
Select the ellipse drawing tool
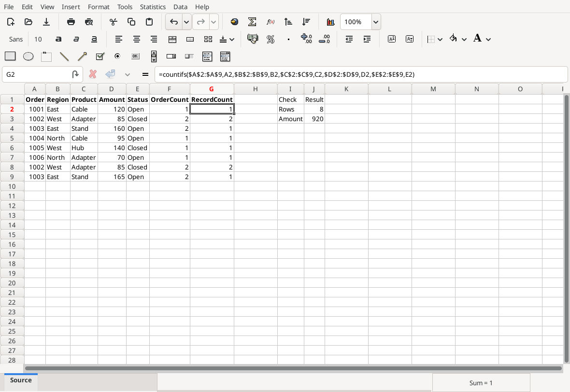coord(28,56)
